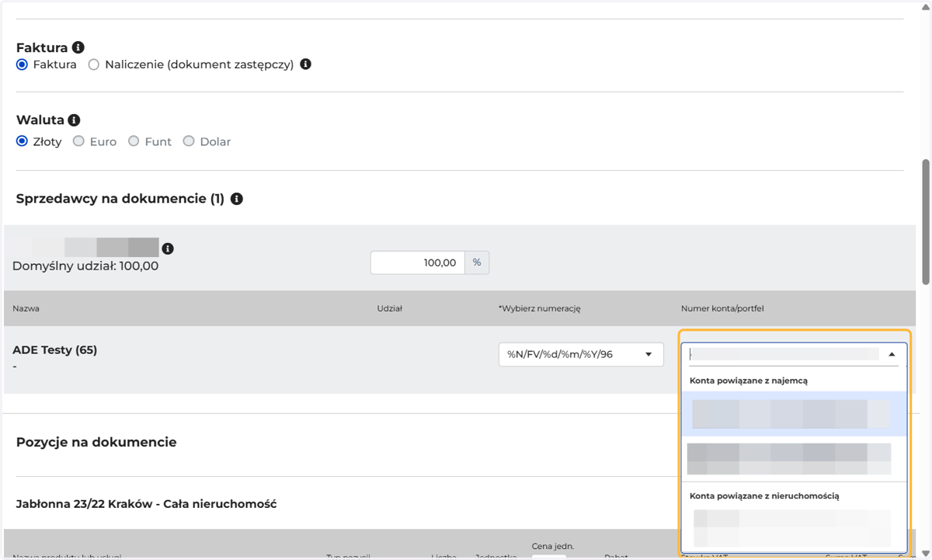932x560 pixels.
Task: Pick the account linked to the property
Action: point(794,529)
